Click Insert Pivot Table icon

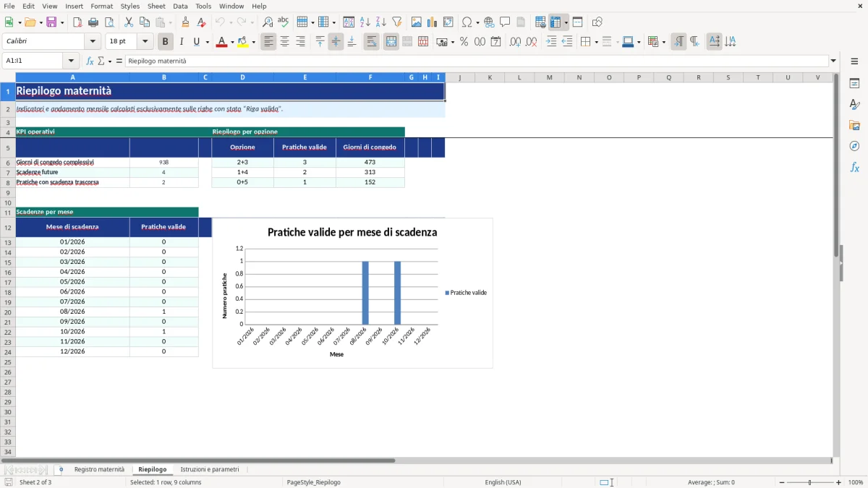tap(448, 22)
